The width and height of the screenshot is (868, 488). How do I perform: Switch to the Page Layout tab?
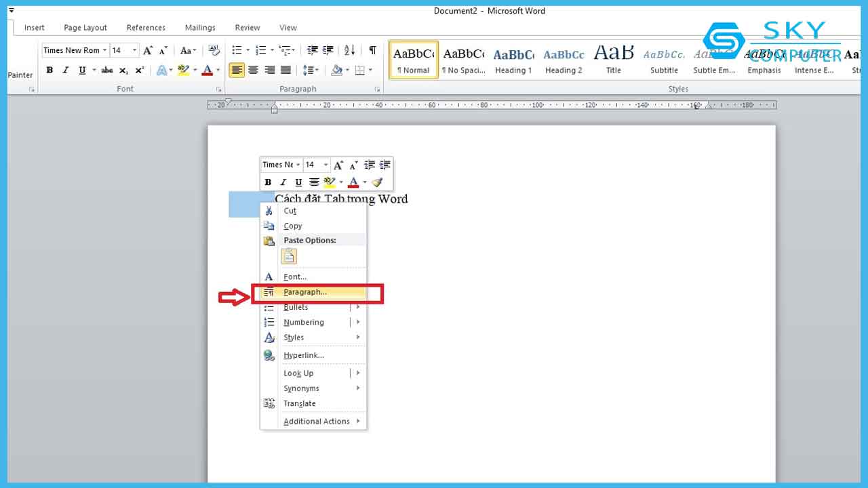pyautogui.click(x=85, y=28)
